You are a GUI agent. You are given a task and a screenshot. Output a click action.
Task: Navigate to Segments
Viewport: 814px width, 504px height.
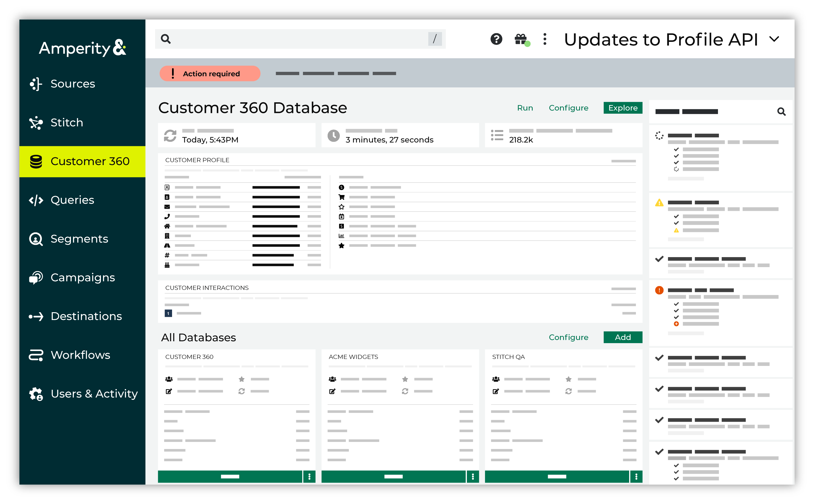coord(82,239)
